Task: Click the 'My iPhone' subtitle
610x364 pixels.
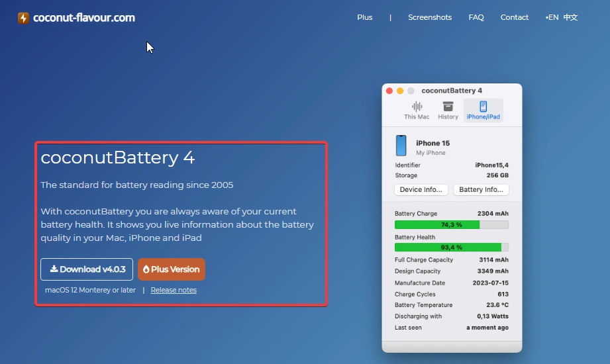Action: [x=431, y=153]
